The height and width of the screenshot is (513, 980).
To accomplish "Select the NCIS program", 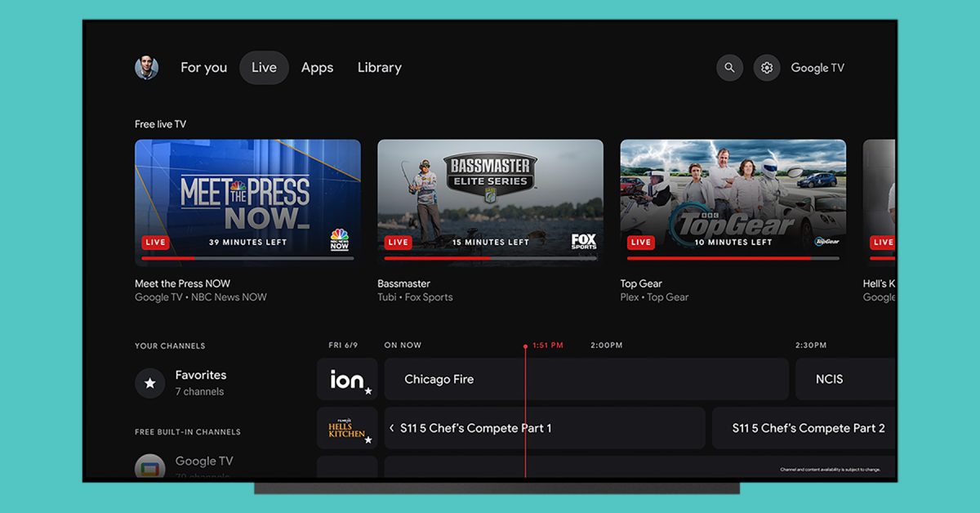I will (845, 379).
